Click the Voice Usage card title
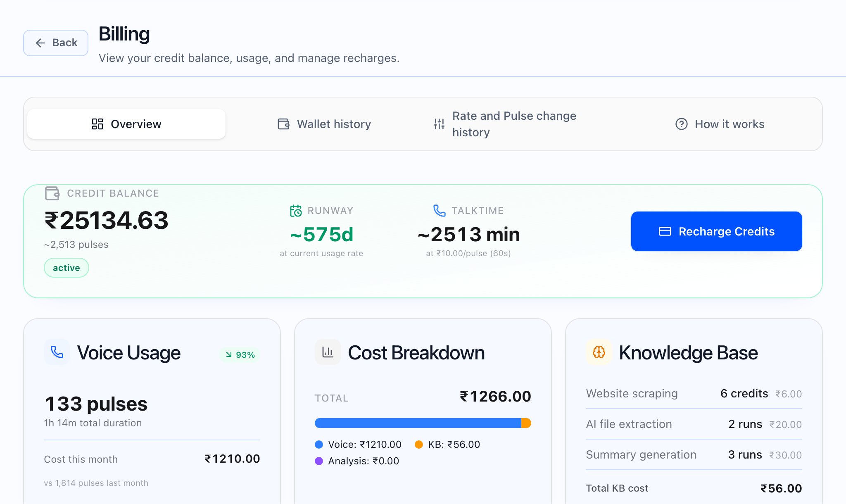The image size is (846, 504). click(129, 353)
